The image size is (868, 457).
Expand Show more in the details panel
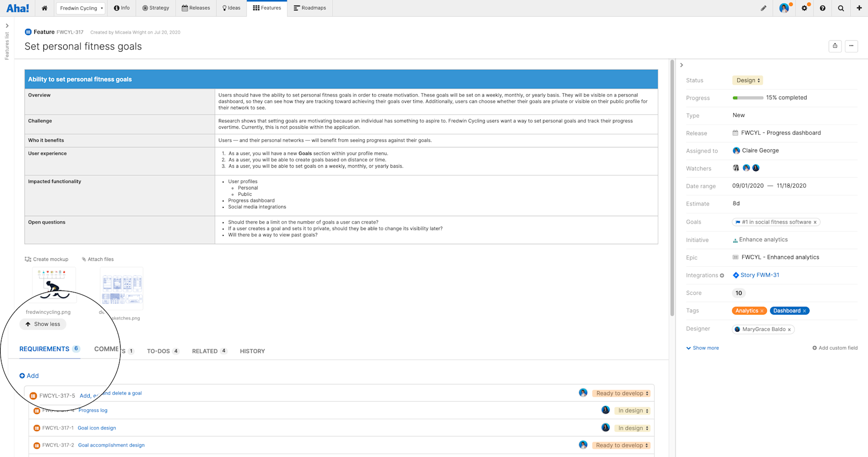(702, 347)
